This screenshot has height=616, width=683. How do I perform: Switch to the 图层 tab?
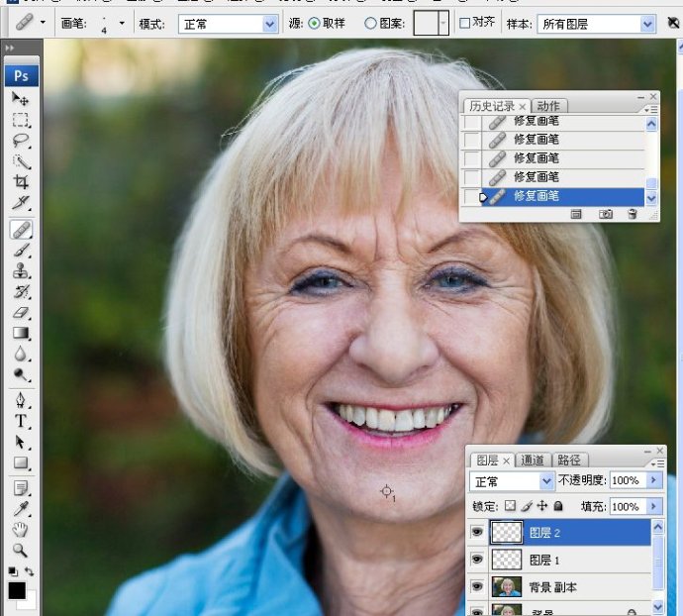point(492,460)
